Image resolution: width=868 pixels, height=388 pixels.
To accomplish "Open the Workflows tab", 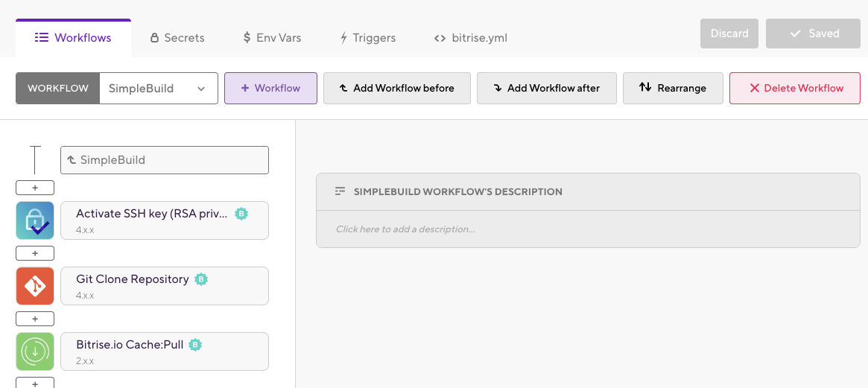I will tap(73, 38).
